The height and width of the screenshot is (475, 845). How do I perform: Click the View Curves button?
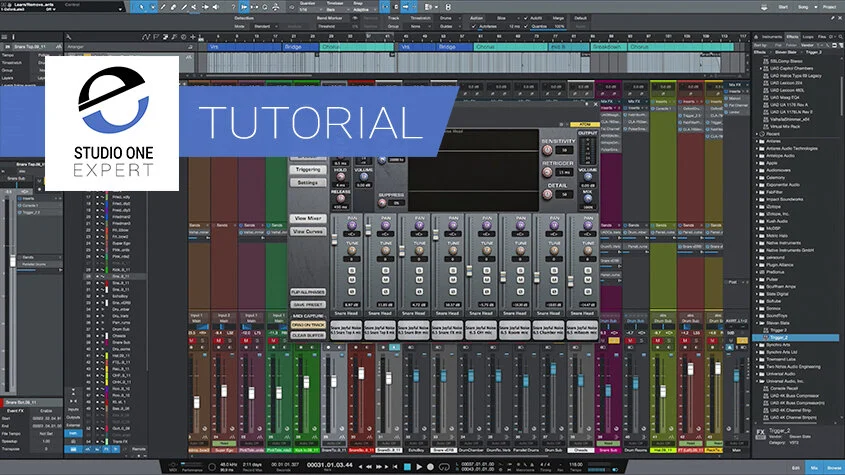[308, 231]
